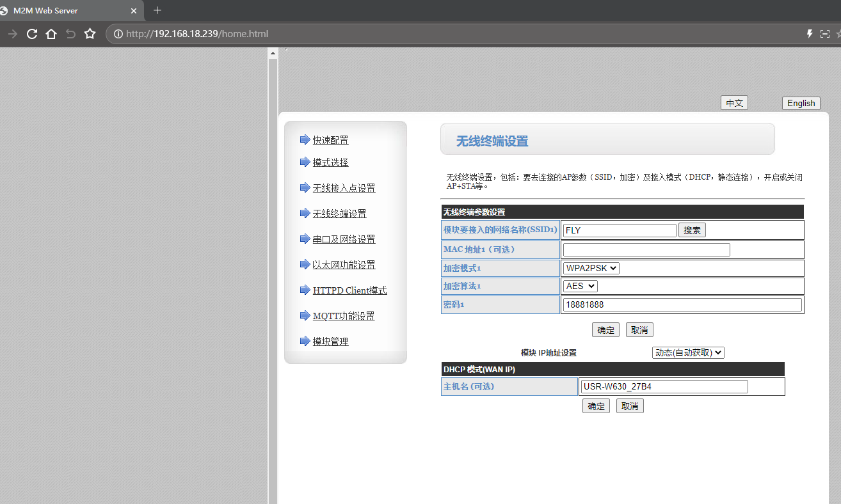The height and width of the screenshot is (504, 841).
Task: Click the bookmark star icon
Action: [x=90, y=34]
